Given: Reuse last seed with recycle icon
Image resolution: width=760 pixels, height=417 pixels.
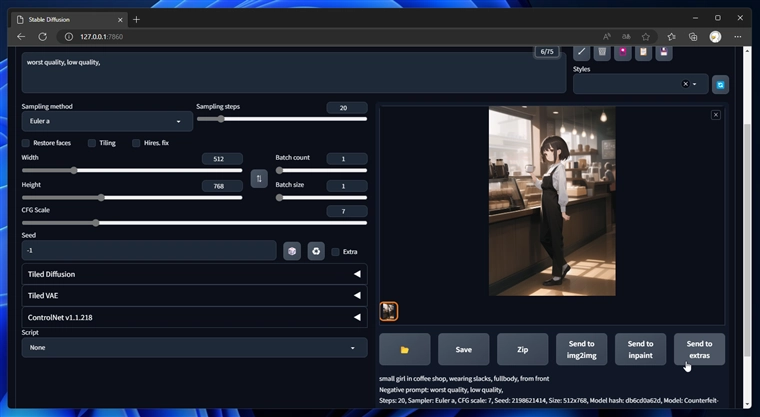Looking at the screenshot, I should [x=316, y=251].
